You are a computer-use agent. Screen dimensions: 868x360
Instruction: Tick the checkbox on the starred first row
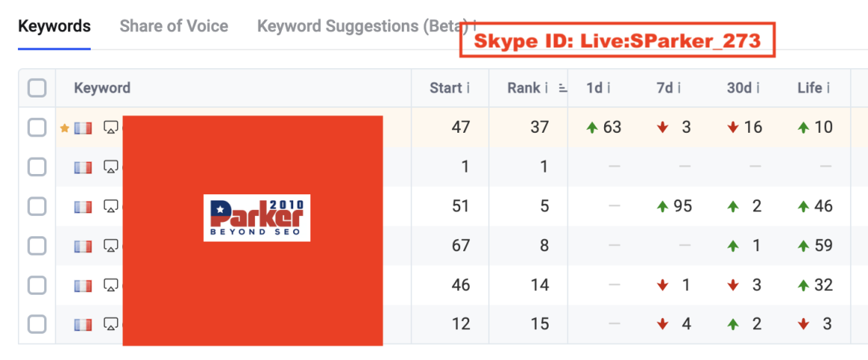[37, 128]
